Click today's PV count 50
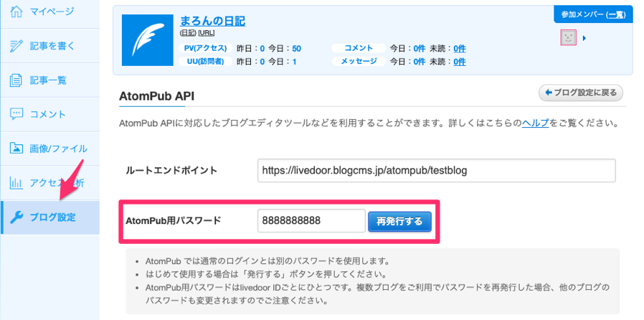This screenshot has height=320, width=644. [x=296, y=49]
